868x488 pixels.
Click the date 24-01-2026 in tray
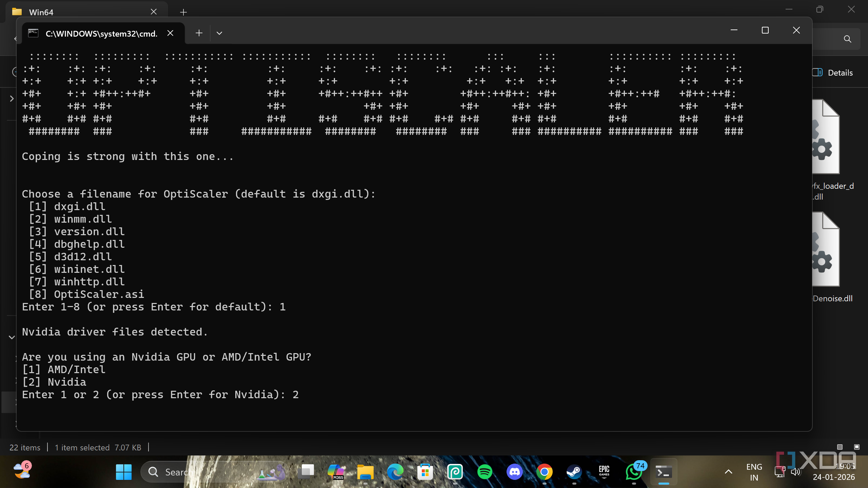pos(834,477)
